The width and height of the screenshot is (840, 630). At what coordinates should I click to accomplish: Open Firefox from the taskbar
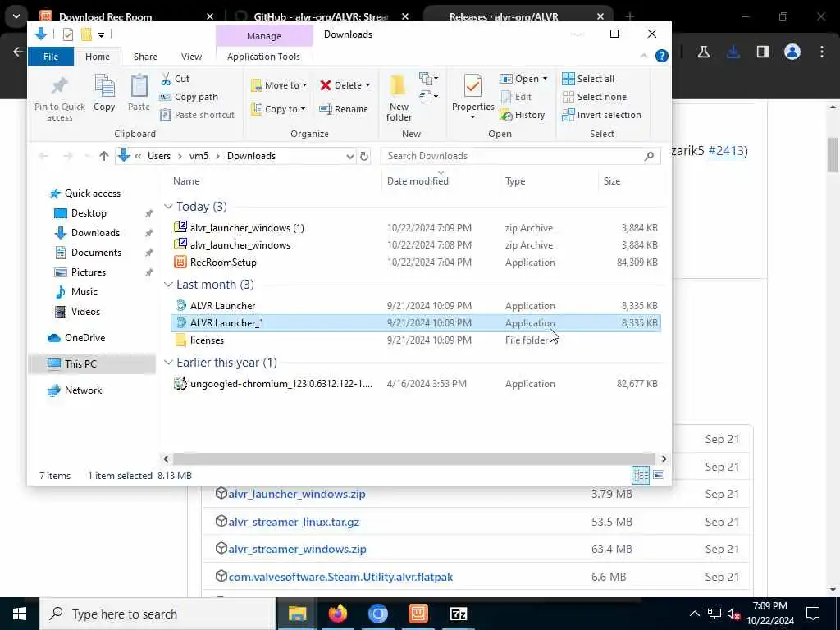(x=337, y=614)
